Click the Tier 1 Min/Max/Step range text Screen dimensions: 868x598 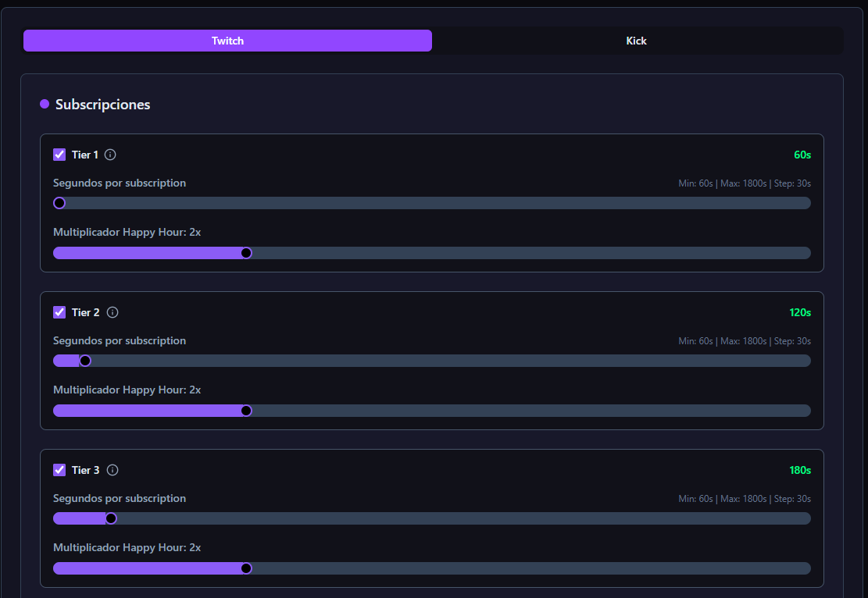coord(744,183)
